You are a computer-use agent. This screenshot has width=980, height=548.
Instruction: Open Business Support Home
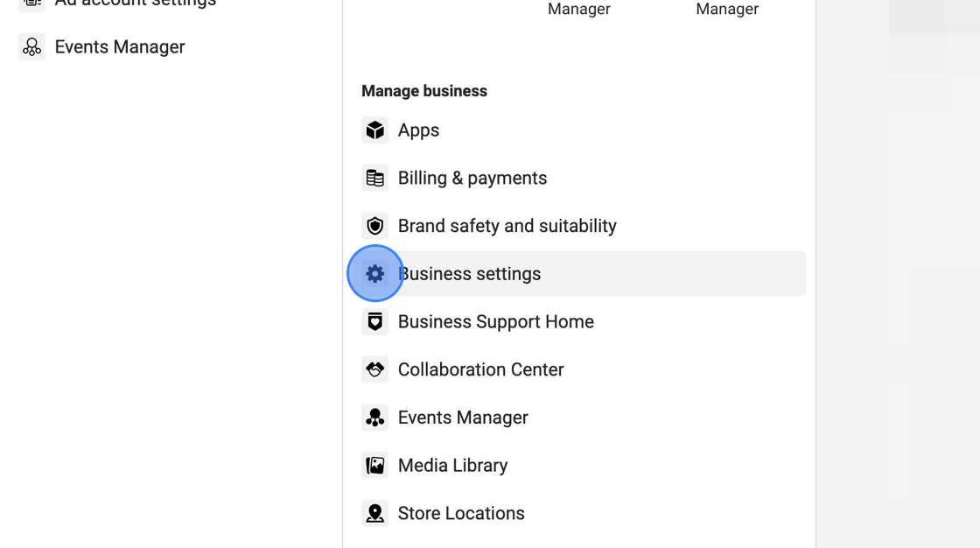click(x=495, y=321)
